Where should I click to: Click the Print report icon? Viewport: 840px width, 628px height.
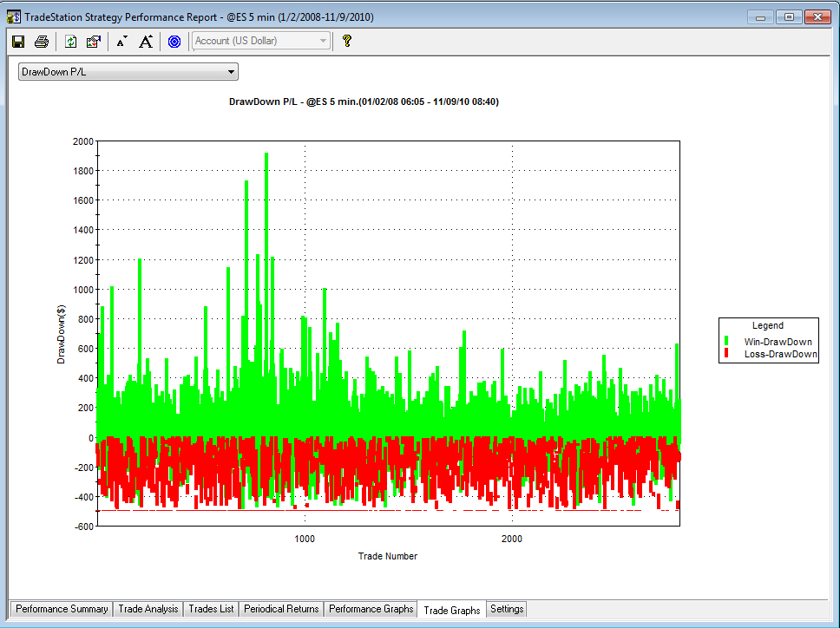(42, 42)
